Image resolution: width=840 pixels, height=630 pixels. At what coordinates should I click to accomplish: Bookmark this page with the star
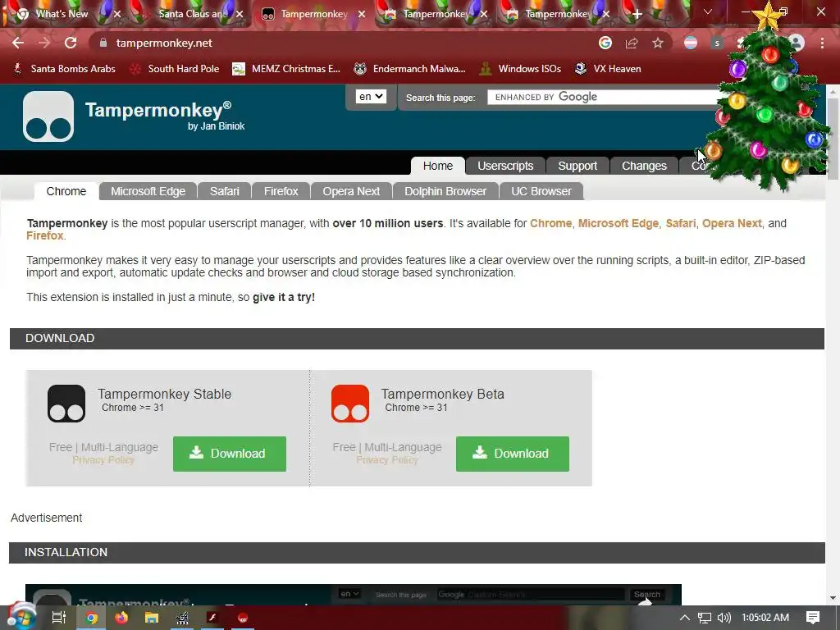point(658,43)
